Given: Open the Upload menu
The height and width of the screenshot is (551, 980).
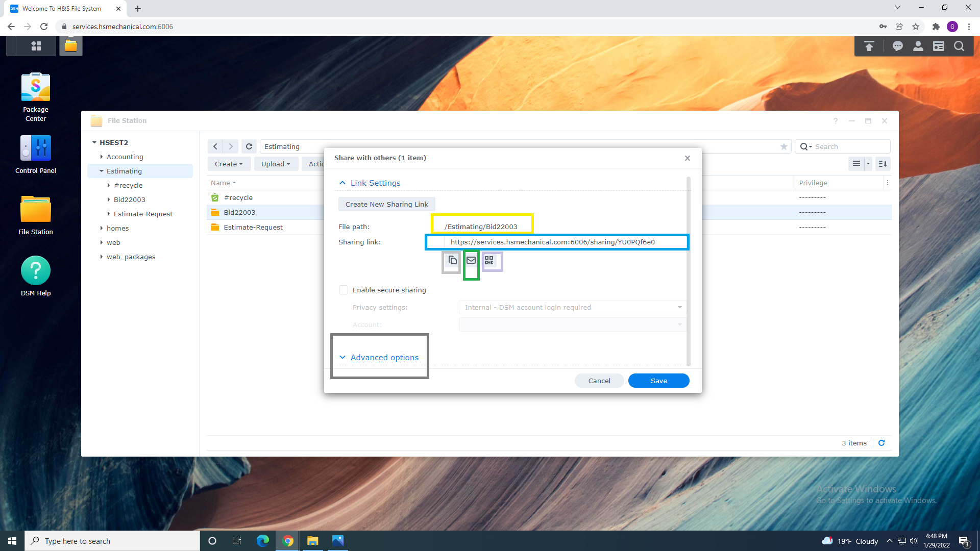Looking at the screenshot, I should (x=275, y=164).
